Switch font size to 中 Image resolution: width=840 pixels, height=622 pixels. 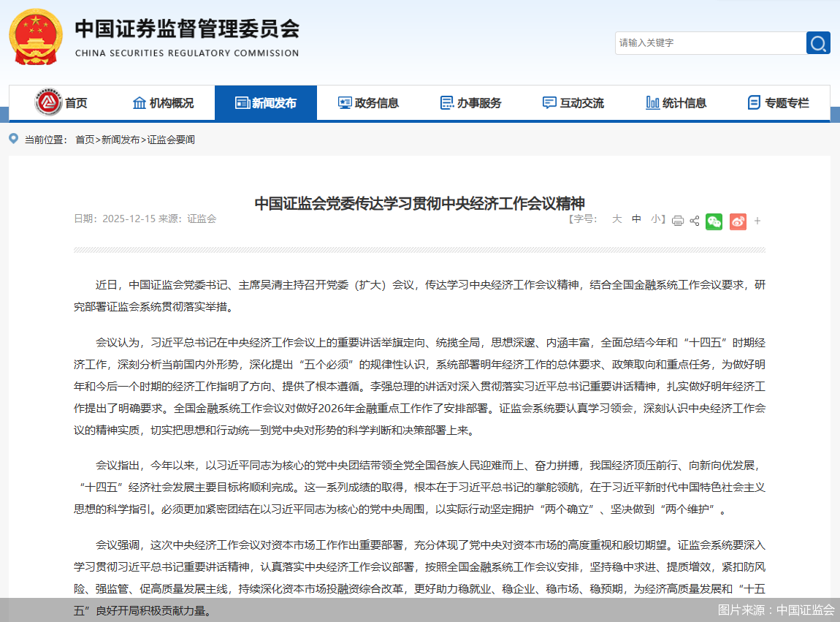point(636,219)
